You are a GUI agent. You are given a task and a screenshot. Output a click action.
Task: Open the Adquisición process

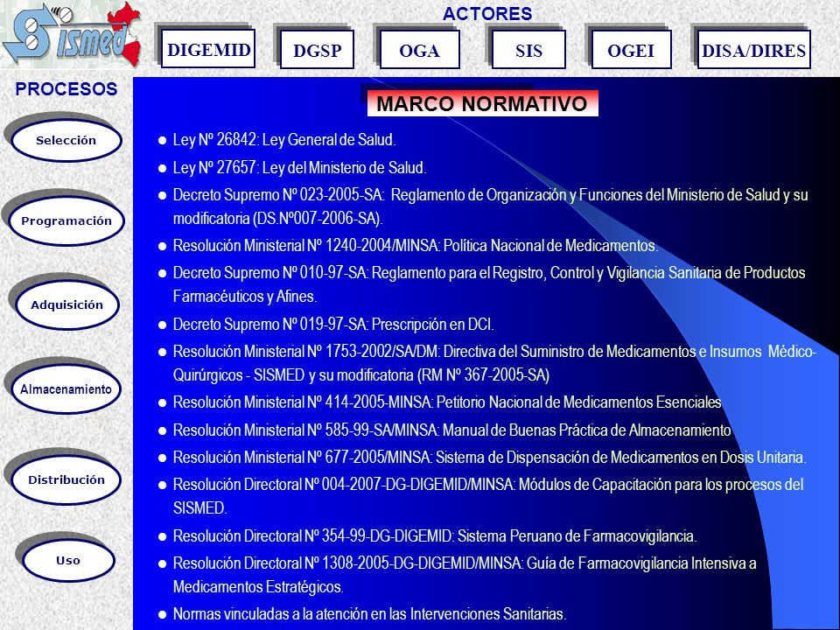67,304
